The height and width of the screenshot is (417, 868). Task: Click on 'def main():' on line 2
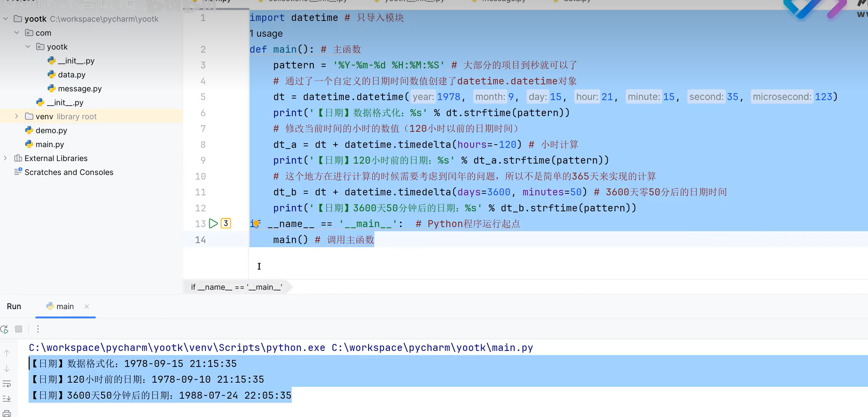tap(282, 50)
